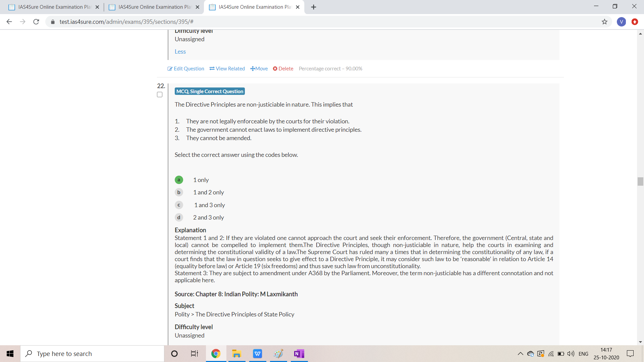The height and width of the screenshot is (362, 644).
Task: Click the Move question icon
Action: [253, 69]
